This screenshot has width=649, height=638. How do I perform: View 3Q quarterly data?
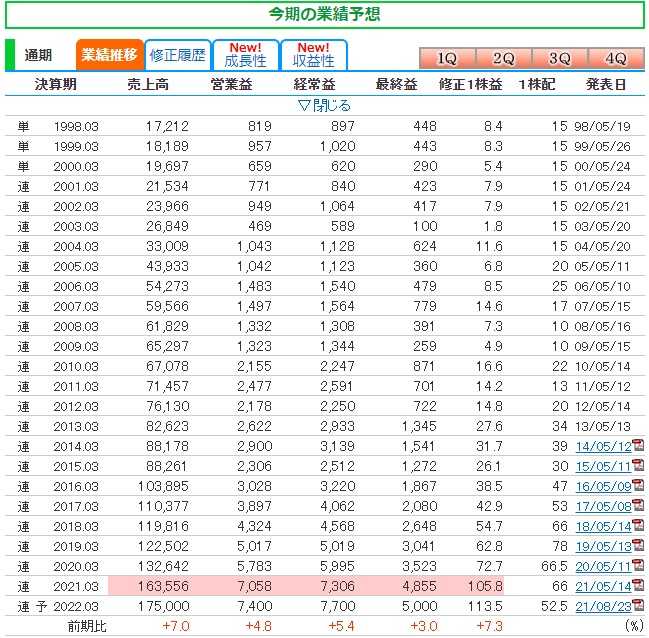[x=559, y=58]
